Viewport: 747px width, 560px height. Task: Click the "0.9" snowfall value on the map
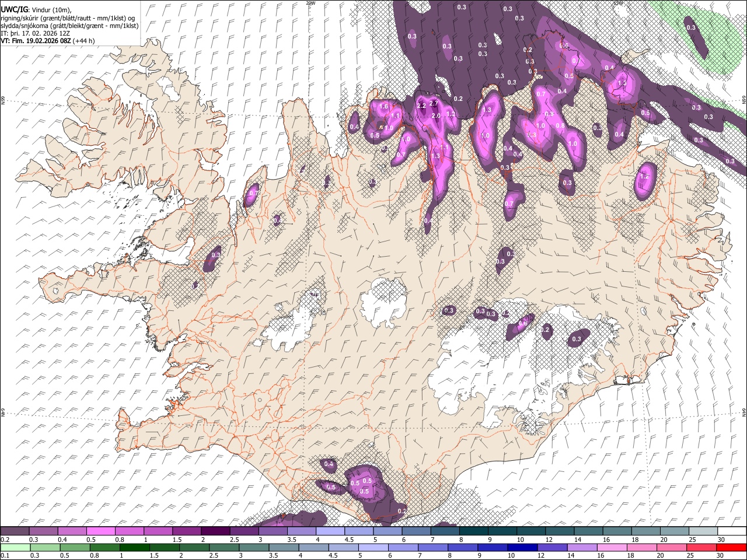549,114
